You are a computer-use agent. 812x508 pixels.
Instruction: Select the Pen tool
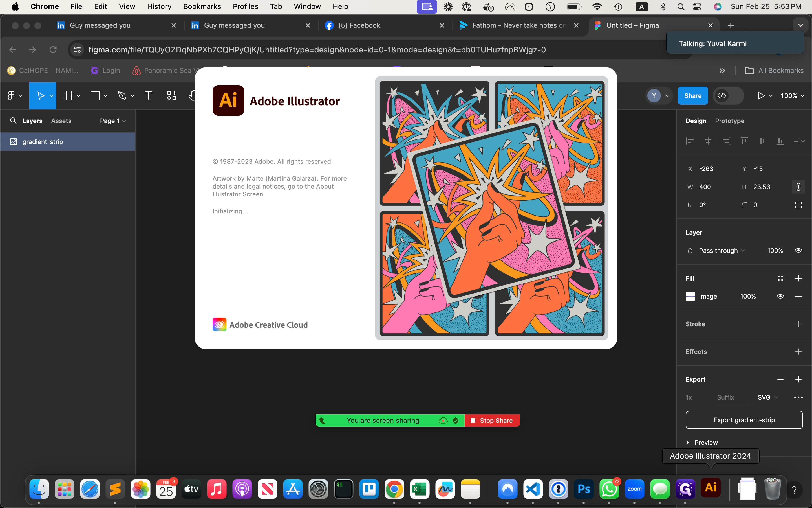(122, 96)
